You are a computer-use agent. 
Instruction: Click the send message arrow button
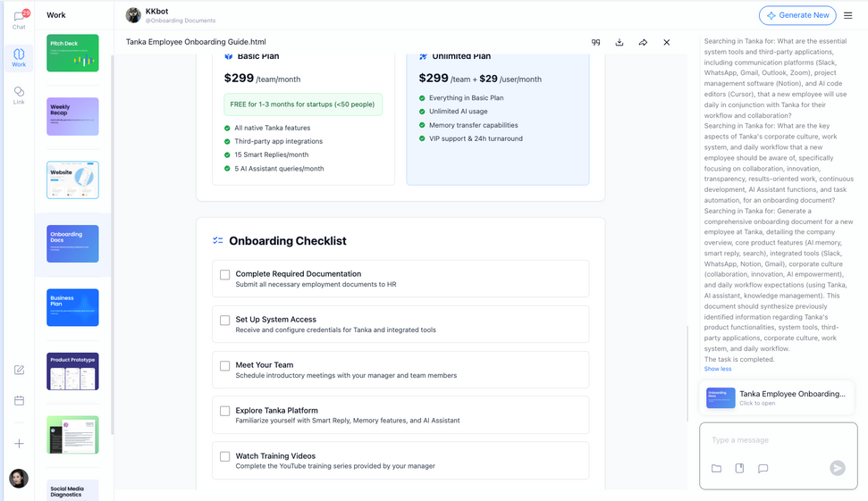click(838, 468)
